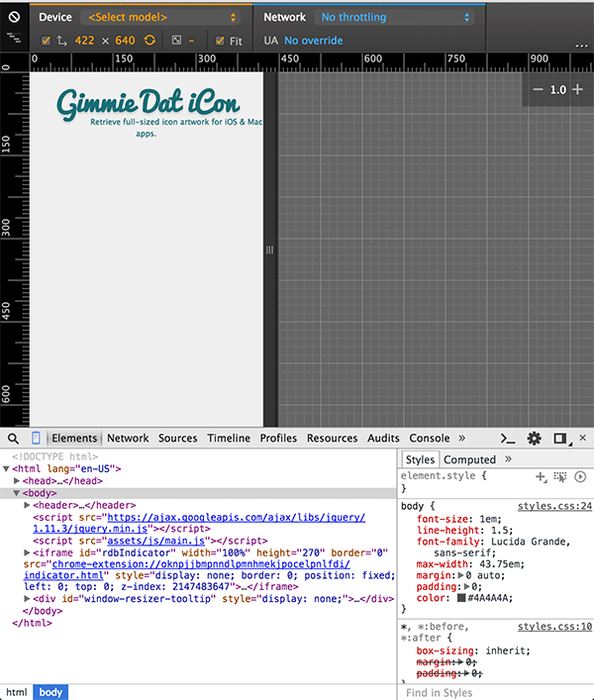Switch to the Network tab
The width and height of the screenshot is (594, 700).
click(128, 438)
